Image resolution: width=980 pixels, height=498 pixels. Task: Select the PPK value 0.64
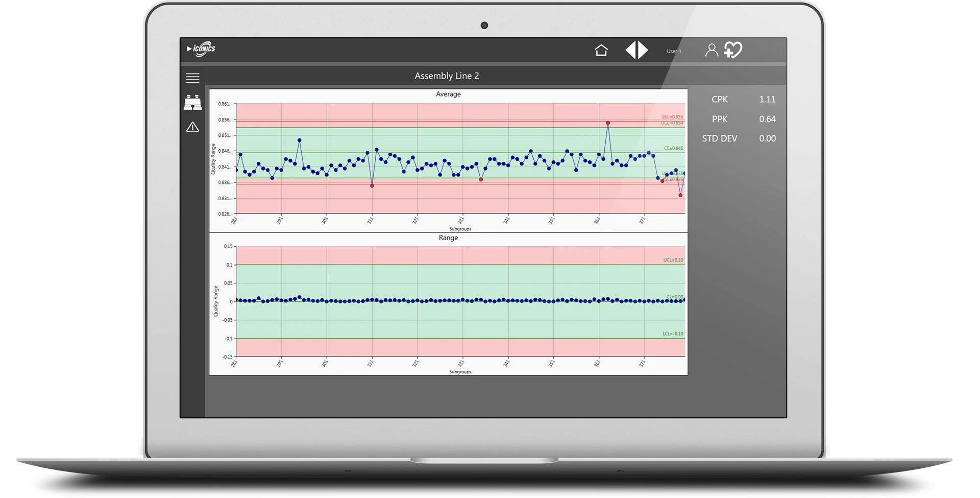[767, 119]
